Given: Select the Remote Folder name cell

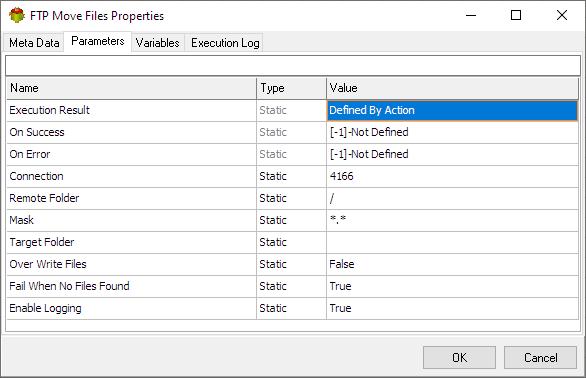Looking at the screenshot, I should (131, 199).
